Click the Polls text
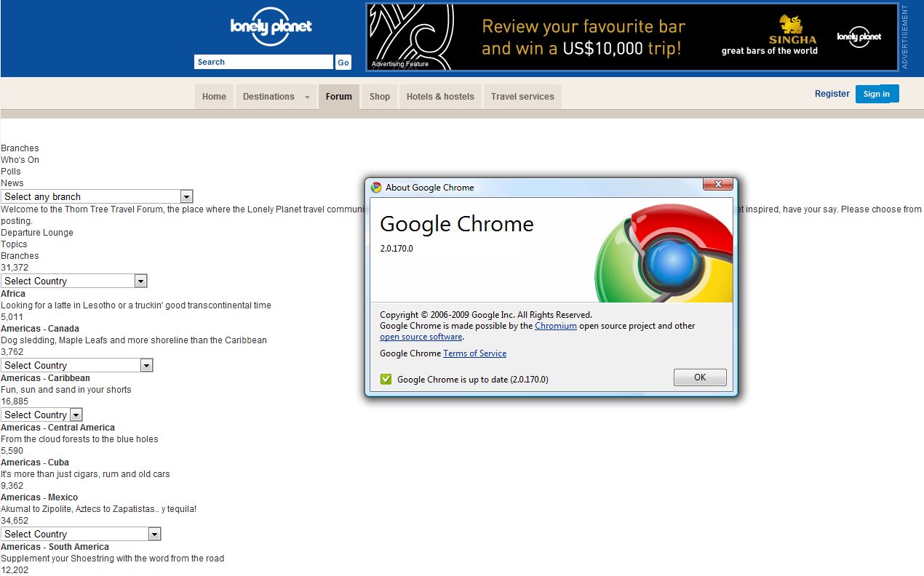Screen dimensions: 924x576 tap(11, 172)
